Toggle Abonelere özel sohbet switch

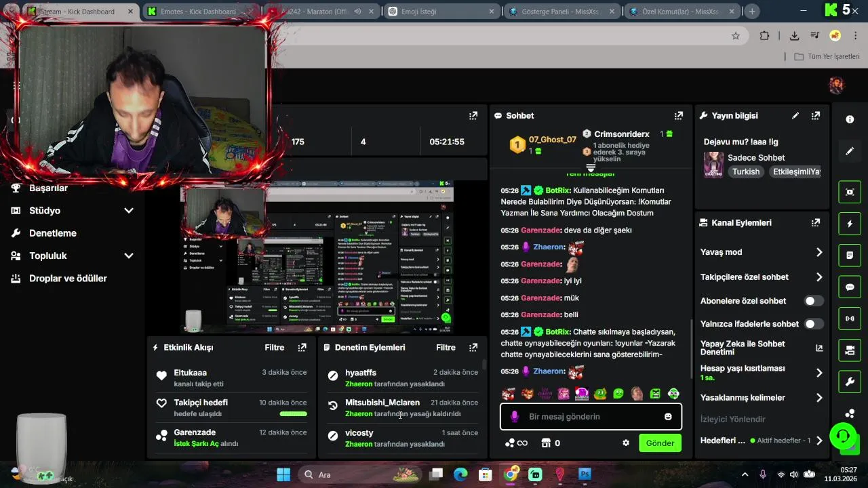point(814,301)
